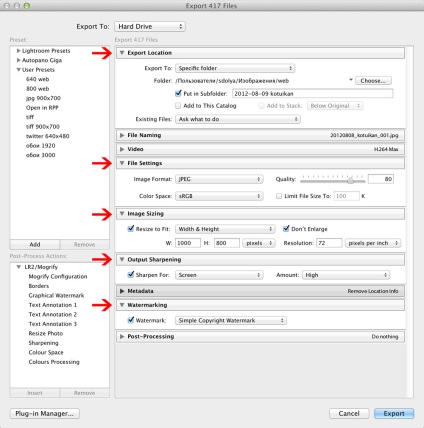Collapse the Export Location section triangle
Screen dimensions: 424x428
[x=122, y=53]
